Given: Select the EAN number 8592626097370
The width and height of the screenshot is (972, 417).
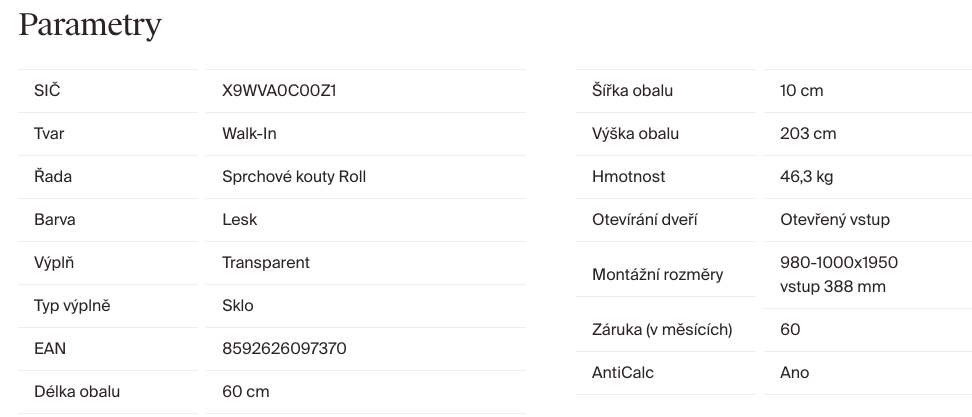Looking at the screenshot, I should pos(284,349).
